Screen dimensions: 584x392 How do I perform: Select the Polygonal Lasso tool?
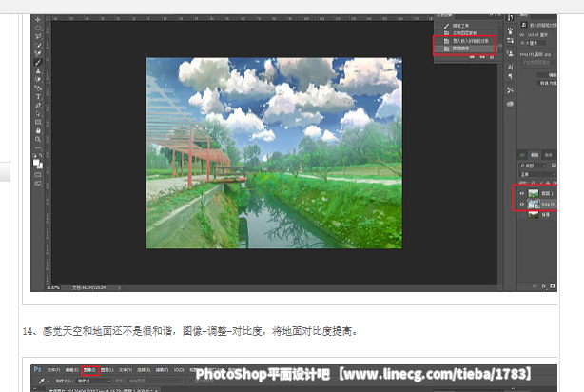click(38, 36)
